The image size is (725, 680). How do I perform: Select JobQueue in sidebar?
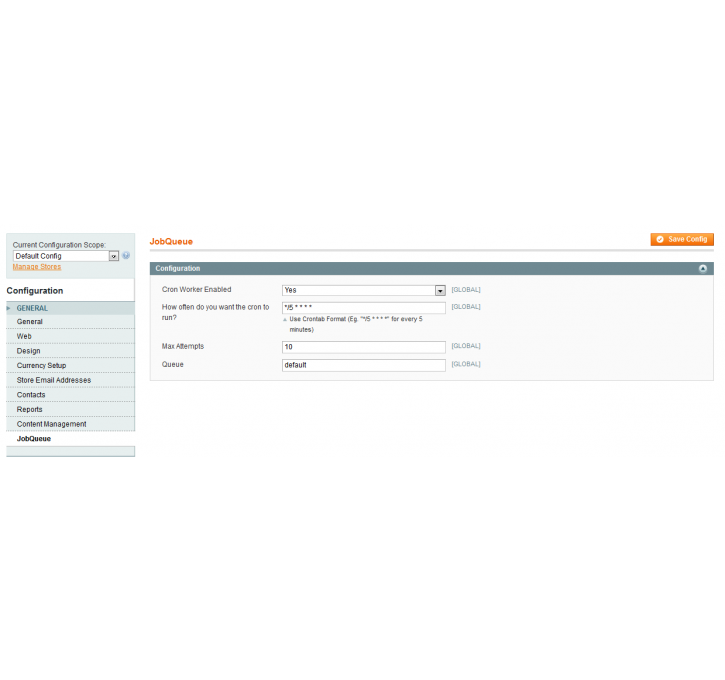70,439
